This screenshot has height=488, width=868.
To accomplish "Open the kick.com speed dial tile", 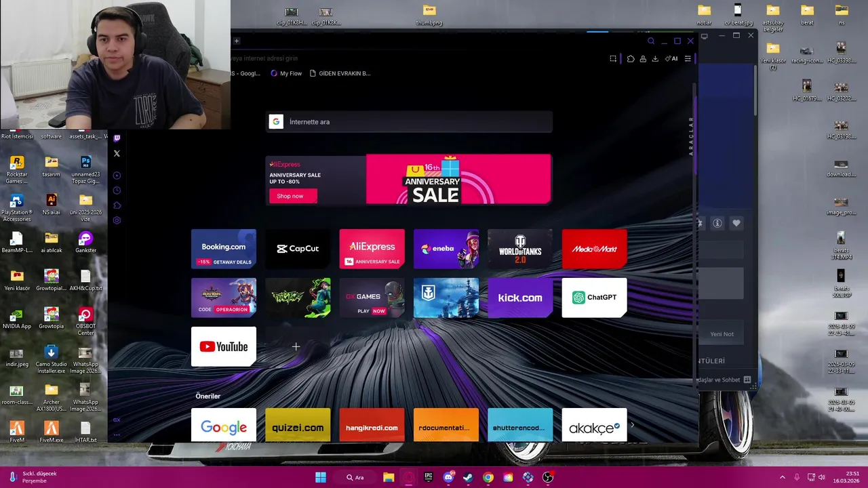I will click(x=520, y=298).
